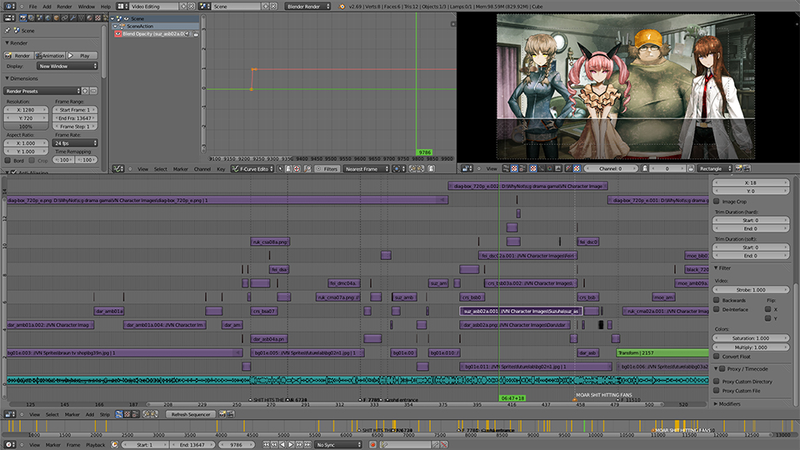800x450 pixels.
Task: Open Display New Window dropdown
Action: point(67,66)
